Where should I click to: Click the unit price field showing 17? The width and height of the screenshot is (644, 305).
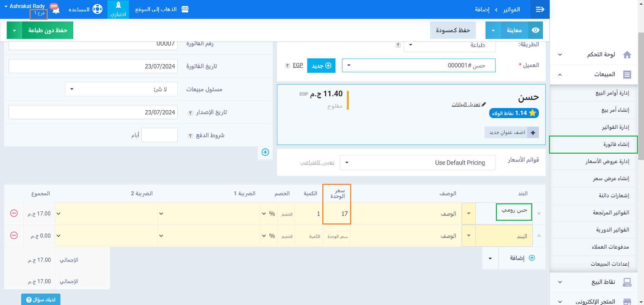point(337,214)
